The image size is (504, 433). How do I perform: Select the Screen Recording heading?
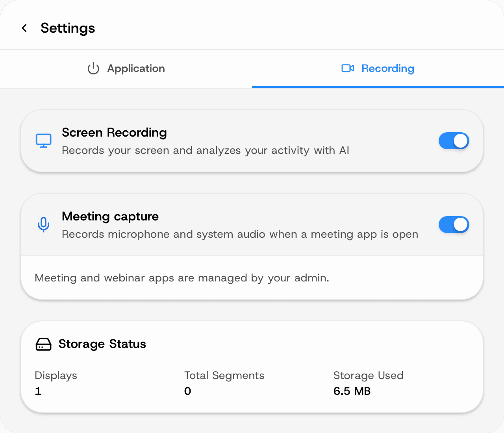click(x=114, y=133)
